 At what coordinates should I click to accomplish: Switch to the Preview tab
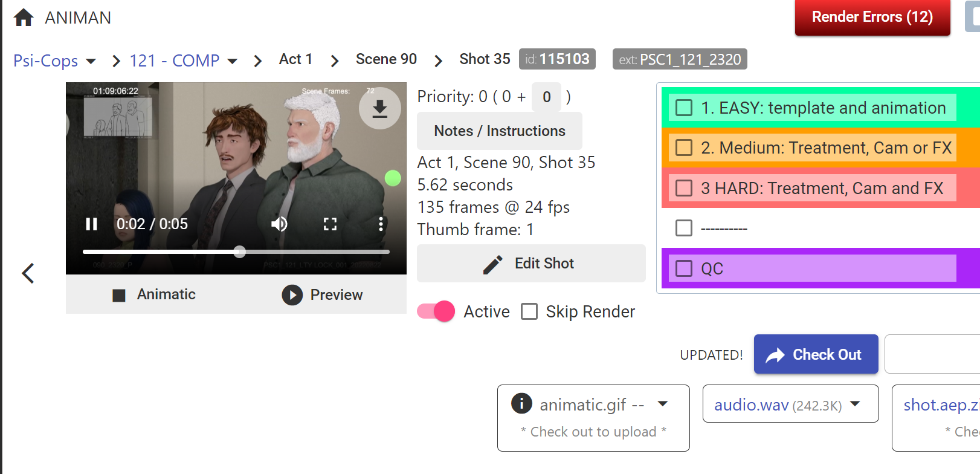click(x=323, y=294)
